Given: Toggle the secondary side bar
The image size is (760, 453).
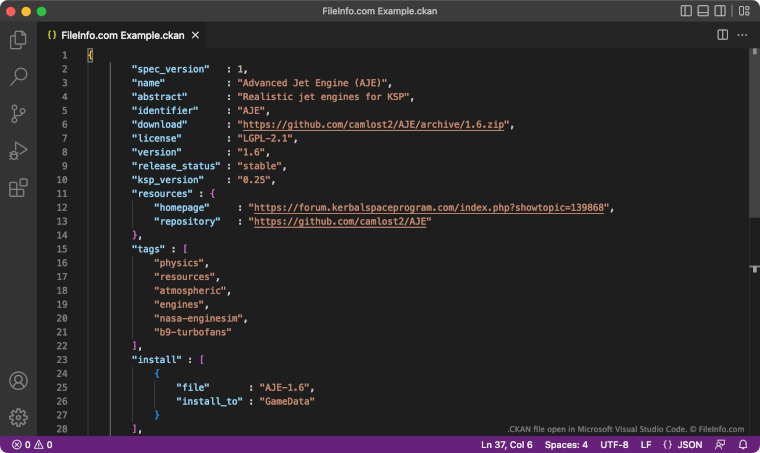Looking at the screenshot, I should [722, 10].
